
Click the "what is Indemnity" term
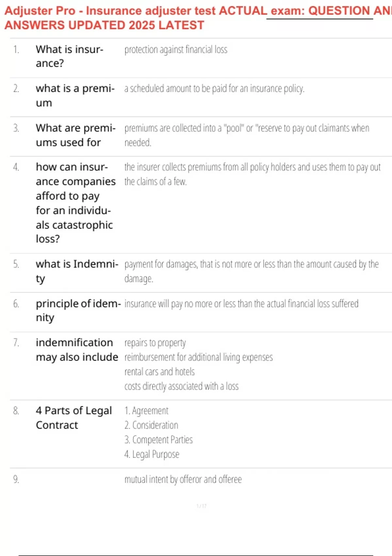pyautogui.click(x=77, y=271)
